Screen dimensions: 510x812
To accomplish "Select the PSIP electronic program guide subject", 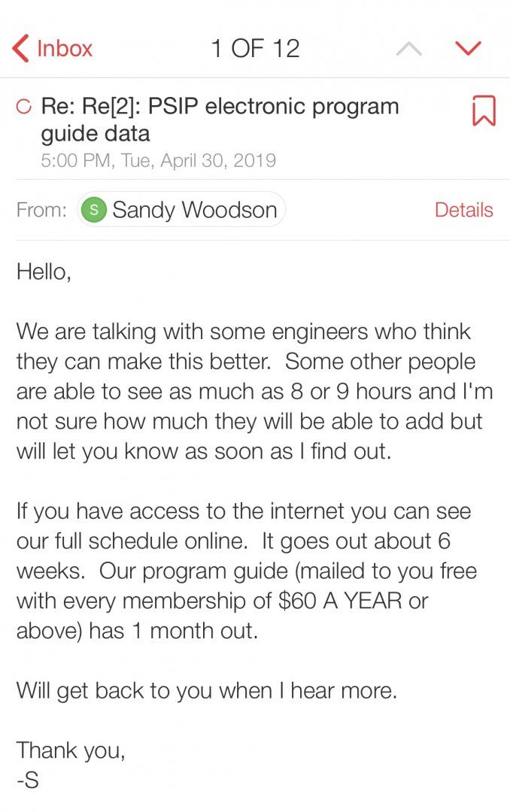I will (220, 120).
